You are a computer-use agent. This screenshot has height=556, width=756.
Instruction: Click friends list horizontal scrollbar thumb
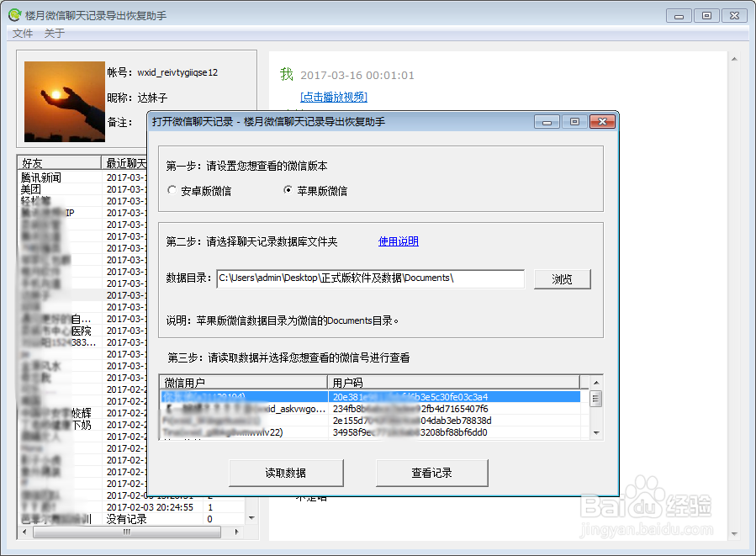(x=127, y=532)
